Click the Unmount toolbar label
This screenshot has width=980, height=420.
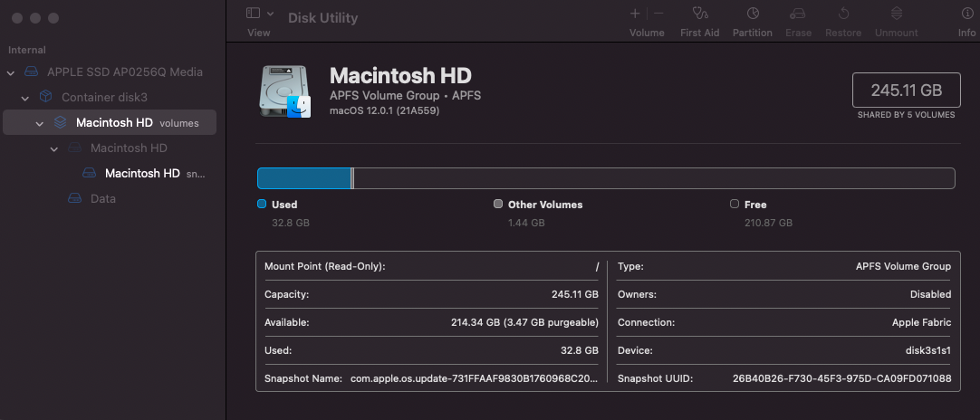[x=897, y=33]
